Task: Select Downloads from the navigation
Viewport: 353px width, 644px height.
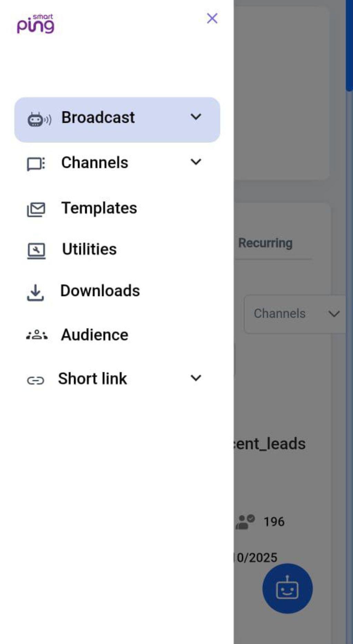Action: [100, 291]
